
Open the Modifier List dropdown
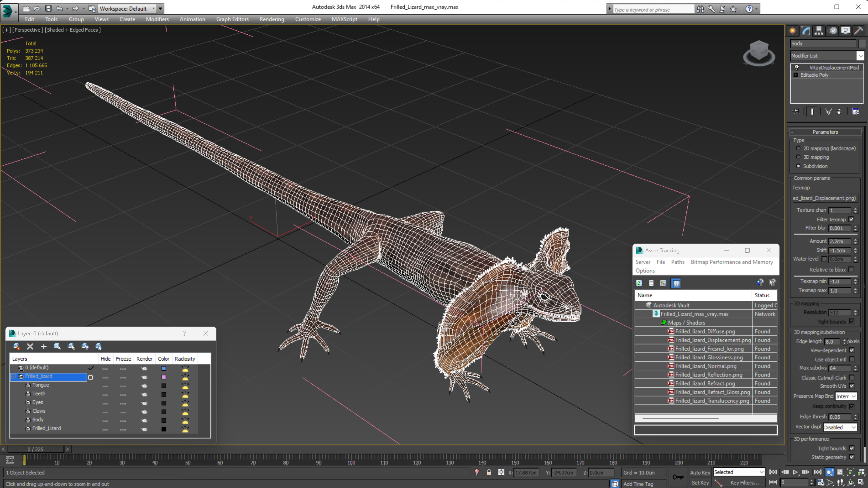click(x=861, y=56)
